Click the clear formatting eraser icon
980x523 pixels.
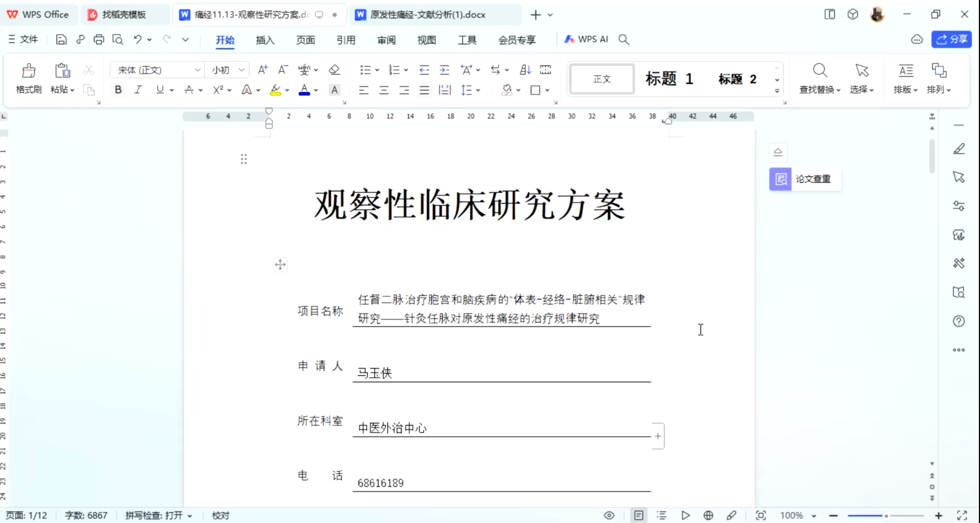click(x=334, y=70)
